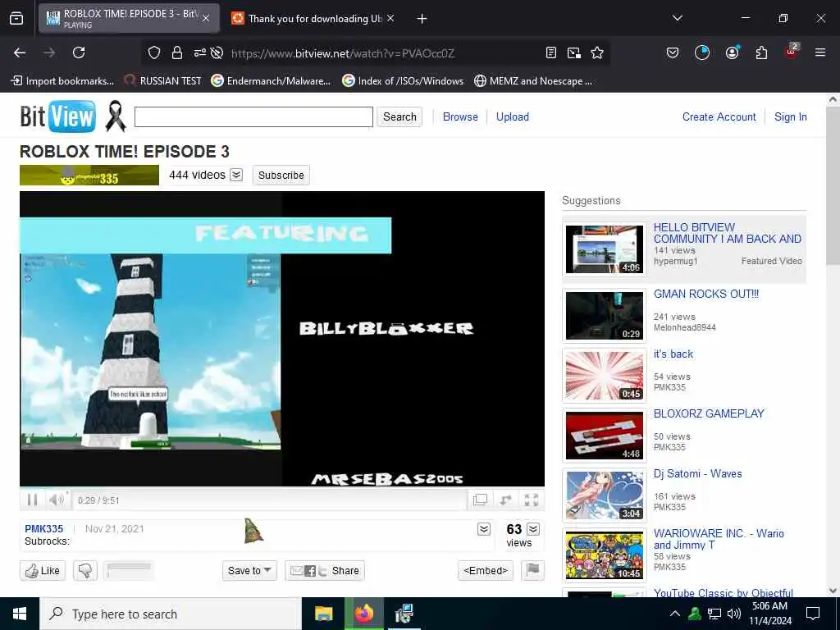Pause the video with the pause button
This screenshot has height=630, width=840.
tap(32, 500)
